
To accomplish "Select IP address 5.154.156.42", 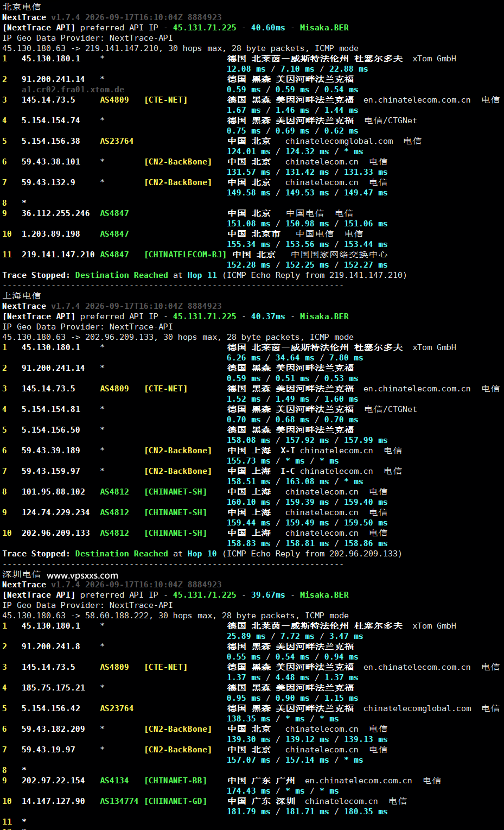I will pyautogui.click(x=51, y=708).
